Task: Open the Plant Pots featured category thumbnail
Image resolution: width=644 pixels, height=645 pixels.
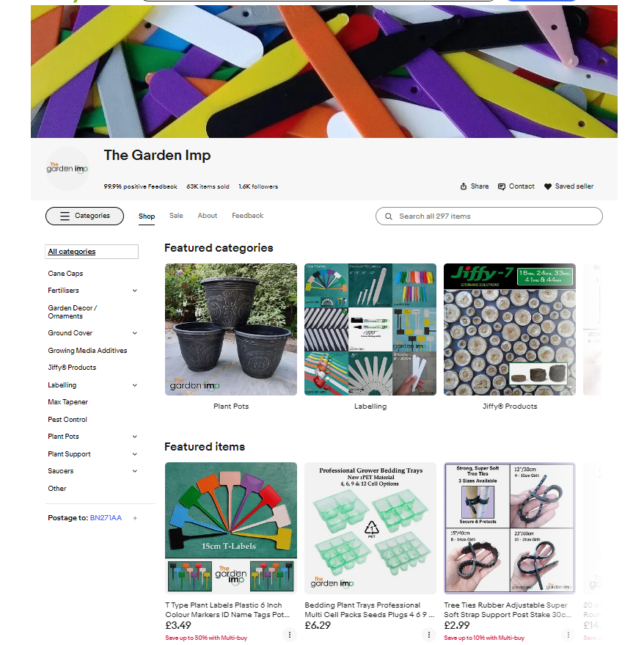Action: pos(231,329)
